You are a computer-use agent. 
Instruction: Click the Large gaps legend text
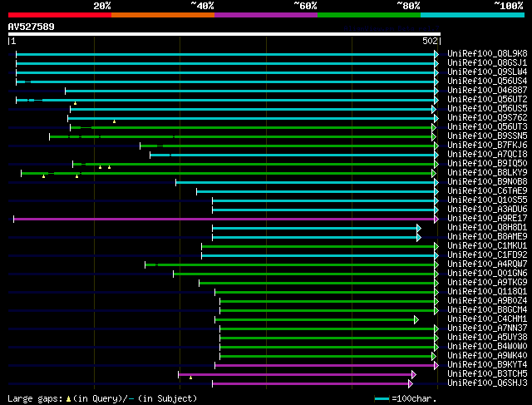click(x=35, y=398)
